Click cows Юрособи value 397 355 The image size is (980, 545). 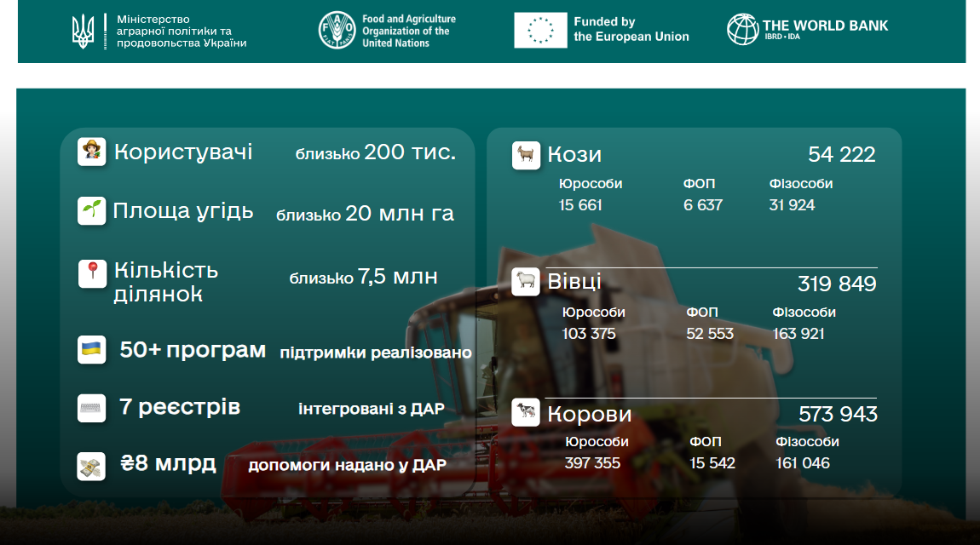[592, 462]
